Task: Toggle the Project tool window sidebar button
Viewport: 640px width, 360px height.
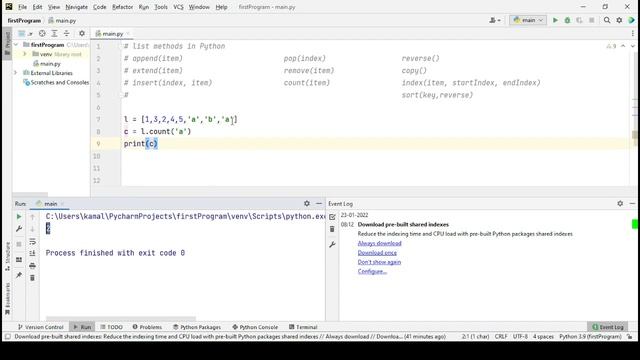Action: pyautogui.click(x=7, y=44)
